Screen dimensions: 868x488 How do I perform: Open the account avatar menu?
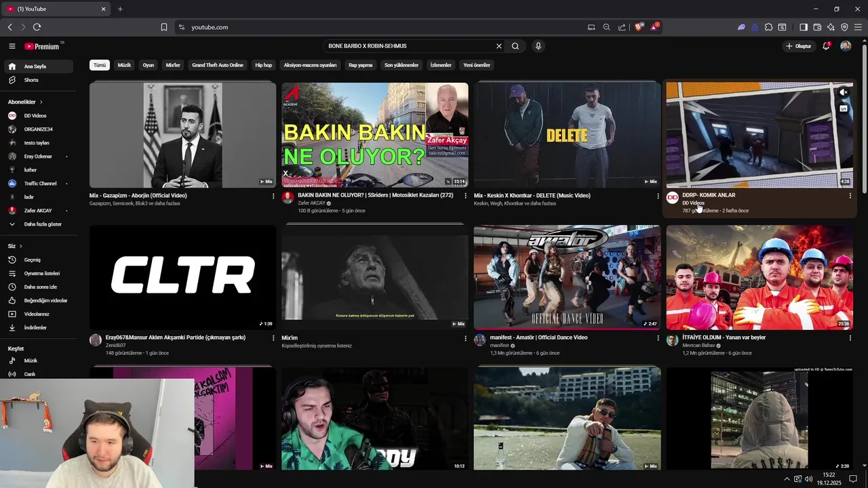click(846, 46)
